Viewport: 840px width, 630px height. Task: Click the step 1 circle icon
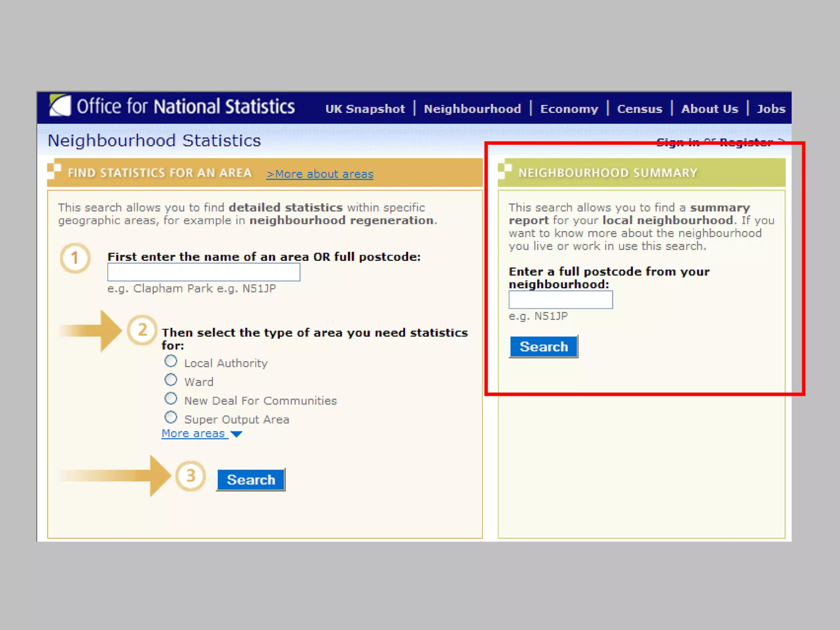75,258
